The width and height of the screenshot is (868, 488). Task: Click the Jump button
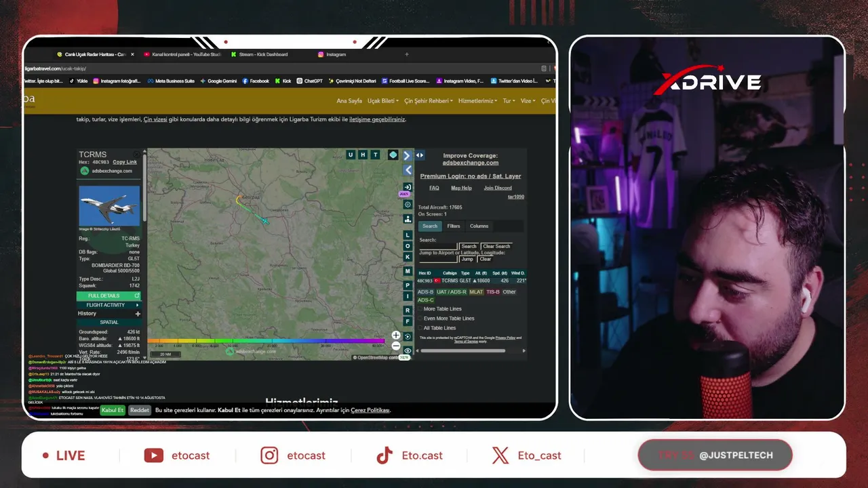point(467,259)
